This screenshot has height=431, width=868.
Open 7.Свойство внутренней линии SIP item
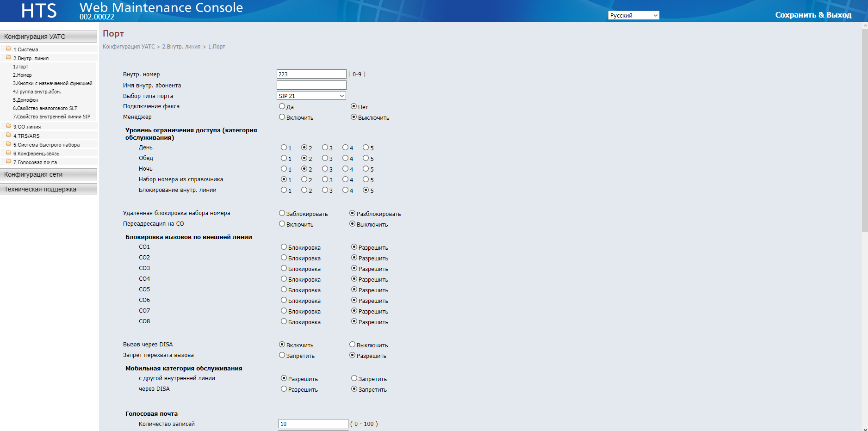[51, 117]
